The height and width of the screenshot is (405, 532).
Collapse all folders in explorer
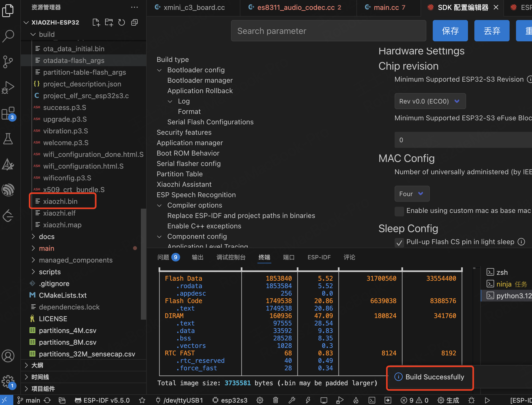click(134, 22)
